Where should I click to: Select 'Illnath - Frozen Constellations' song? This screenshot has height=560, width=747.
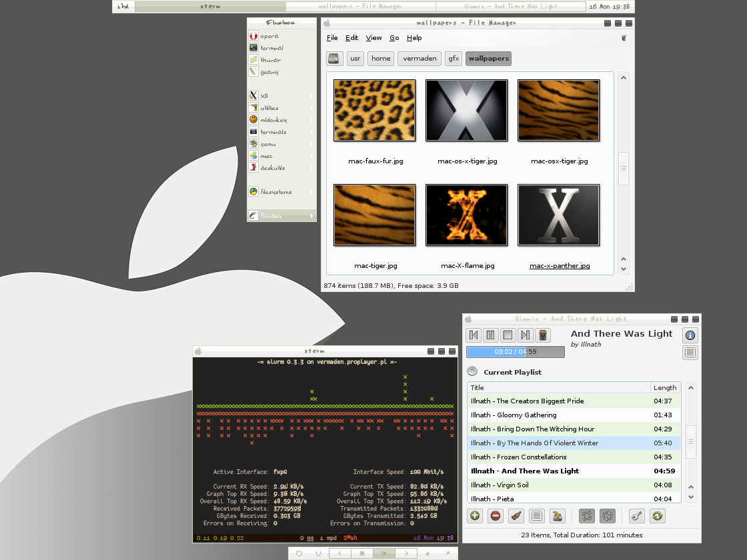574,457
